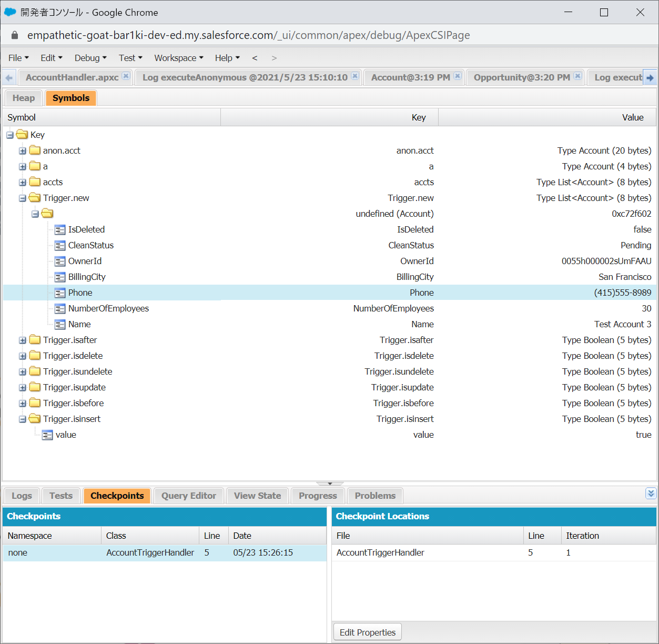Select the Symbols tab
Screen dimensions: 659x644
71,98
